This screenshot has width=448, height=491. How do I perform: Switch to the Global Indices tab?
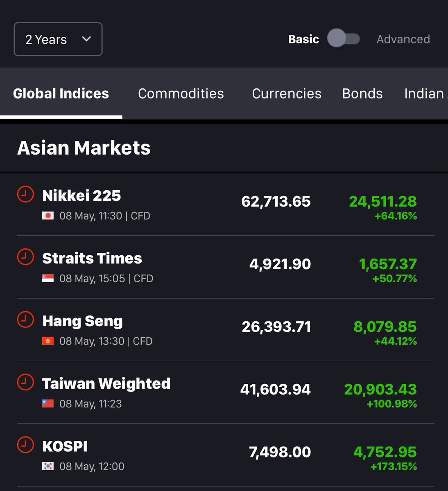click(61, 93)
